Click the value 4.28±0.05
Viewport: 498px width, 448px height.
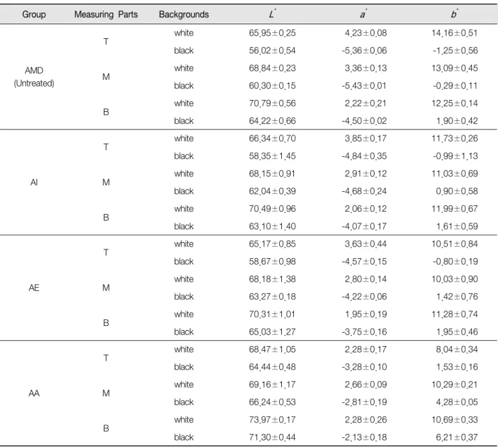pyautogui.click(x=456, y=402)
